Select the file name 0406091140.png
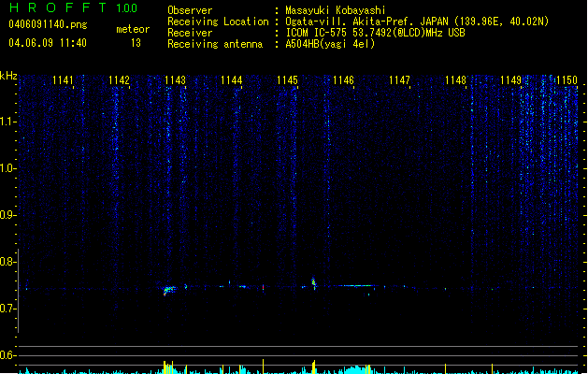 coord(48,24)
